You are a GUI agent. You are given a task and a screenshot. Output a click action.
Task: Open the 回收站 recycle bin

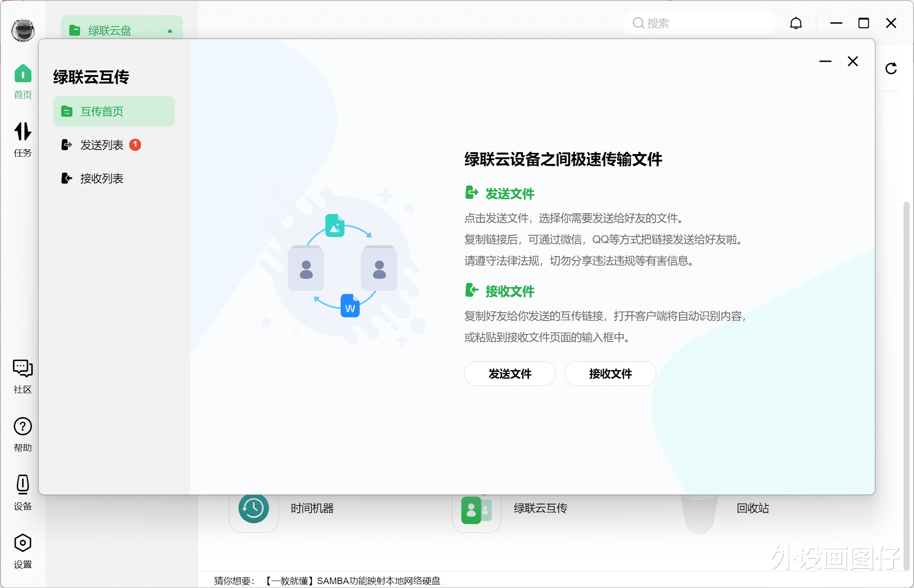(752, 508)
